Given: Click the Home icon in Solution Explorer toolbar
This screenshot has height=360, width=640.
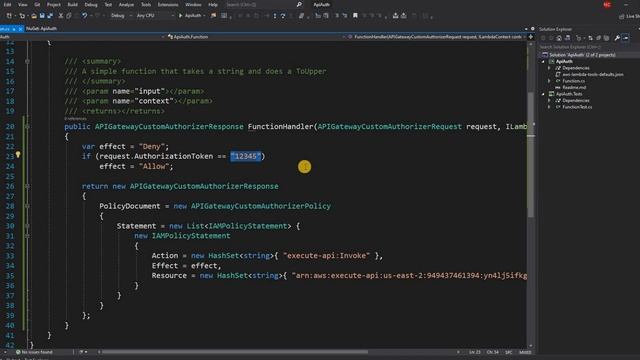Looking at the screenshot, I should point(559,38).
